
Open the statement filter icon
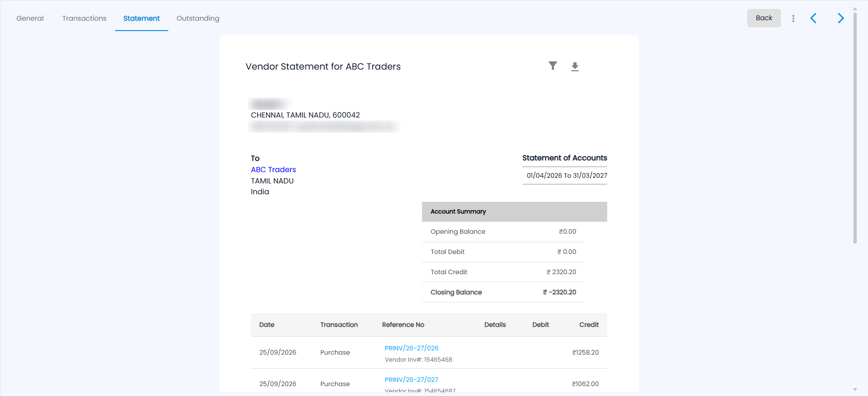coord(553,66)
